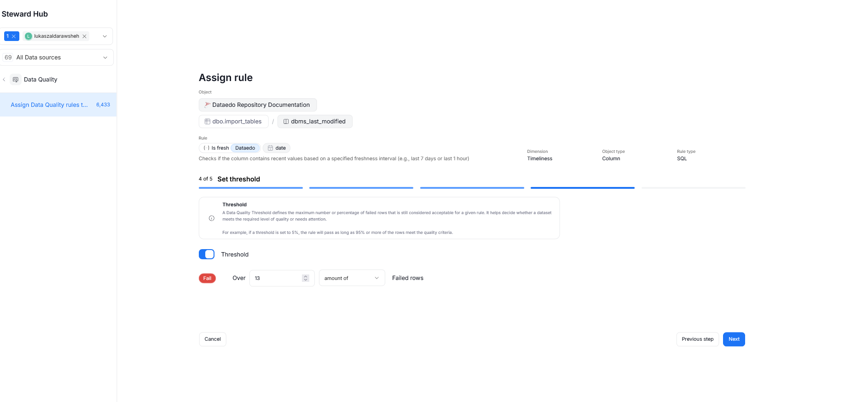This screenshot has width=868, height=402.
Task: Jump to the fifth wizard step bar
Action: pos(693,188)
